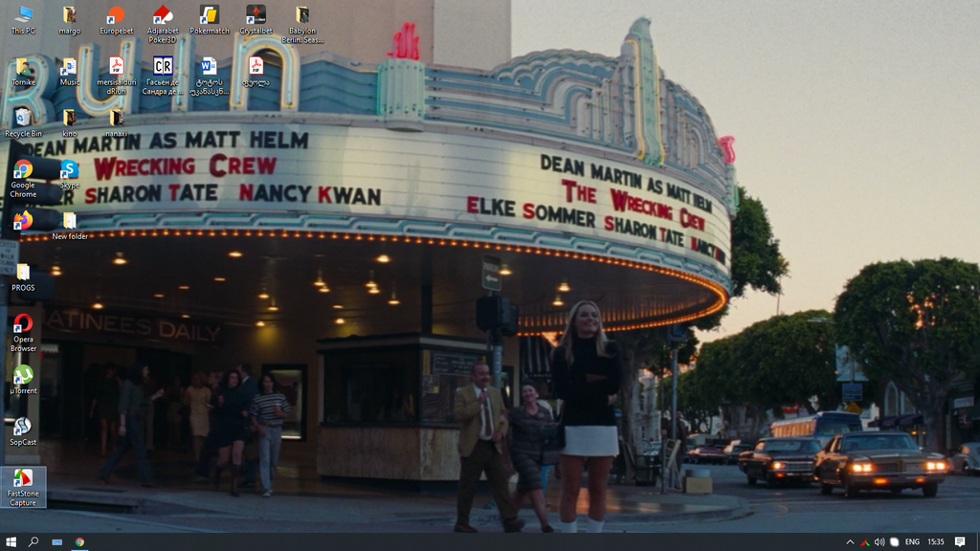Image resolution: width=980 pixels, height=551 pixels.
Task: Click the CR book file icon
Action: pos(163,76)
